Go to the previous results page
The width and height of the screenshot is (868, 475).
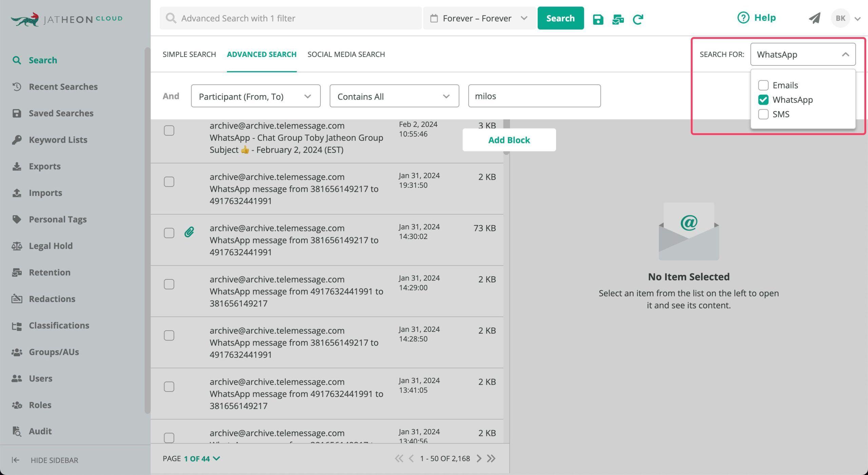(x=411, y=459)
